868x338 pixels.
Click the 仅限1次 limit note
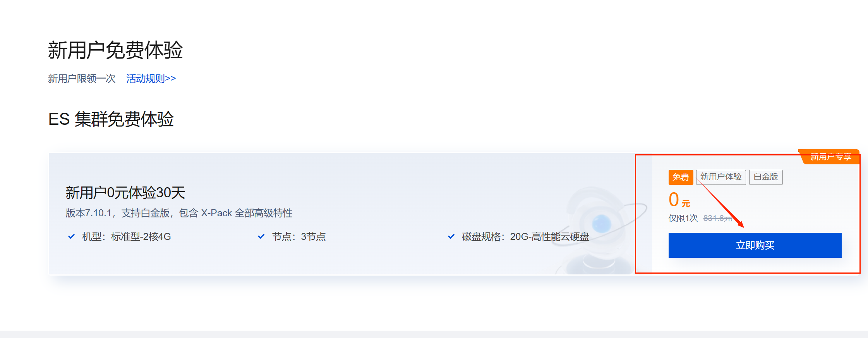point(683,218)
